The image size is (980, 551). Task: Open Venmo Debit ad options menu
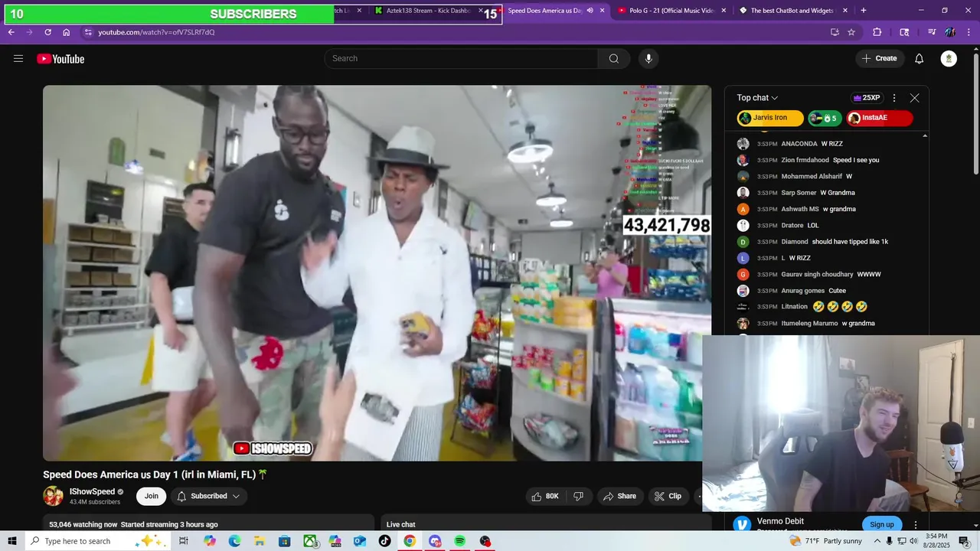(916, 525)
